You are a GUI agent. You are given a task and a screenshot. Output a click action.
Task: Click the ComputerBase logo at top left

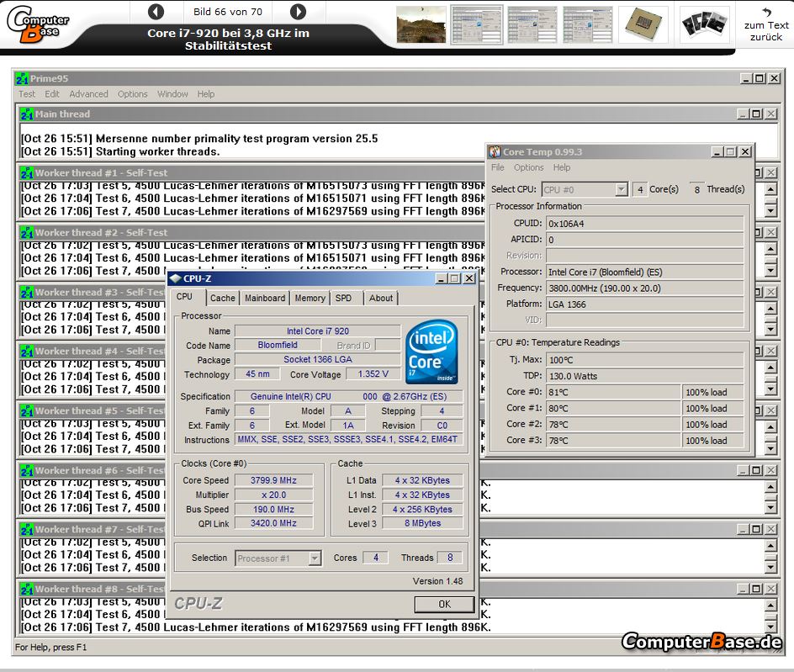point(38,24)
